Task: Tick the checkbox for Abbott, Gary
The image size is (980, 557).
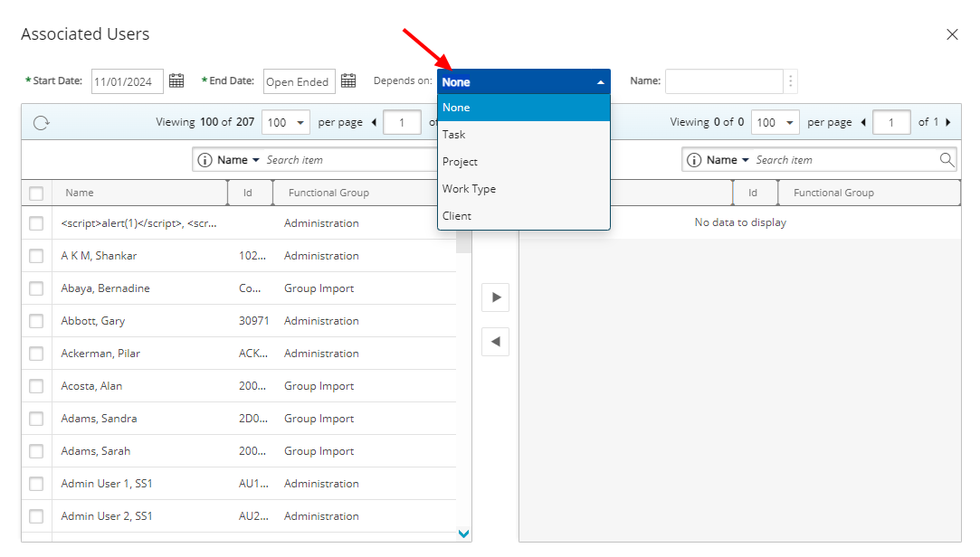Action: [x=36, y=321]
